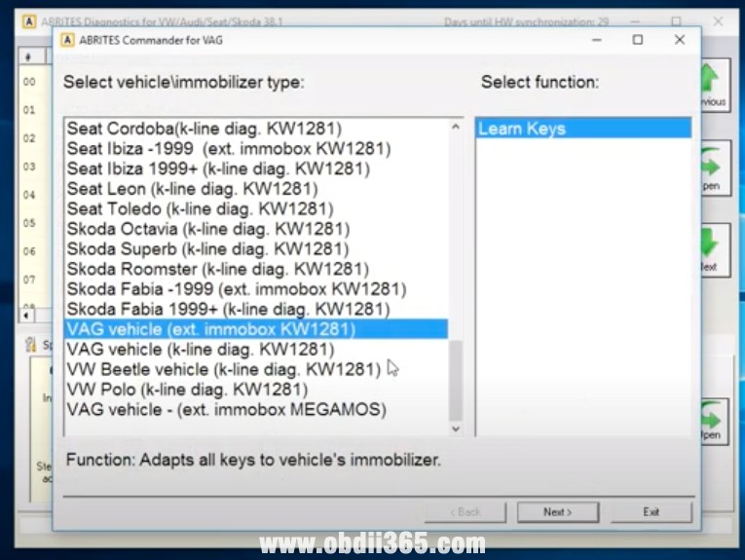Close the ABRITES Commander for VAG dialog
Screen dimensions: 745x560
point(680,40)
